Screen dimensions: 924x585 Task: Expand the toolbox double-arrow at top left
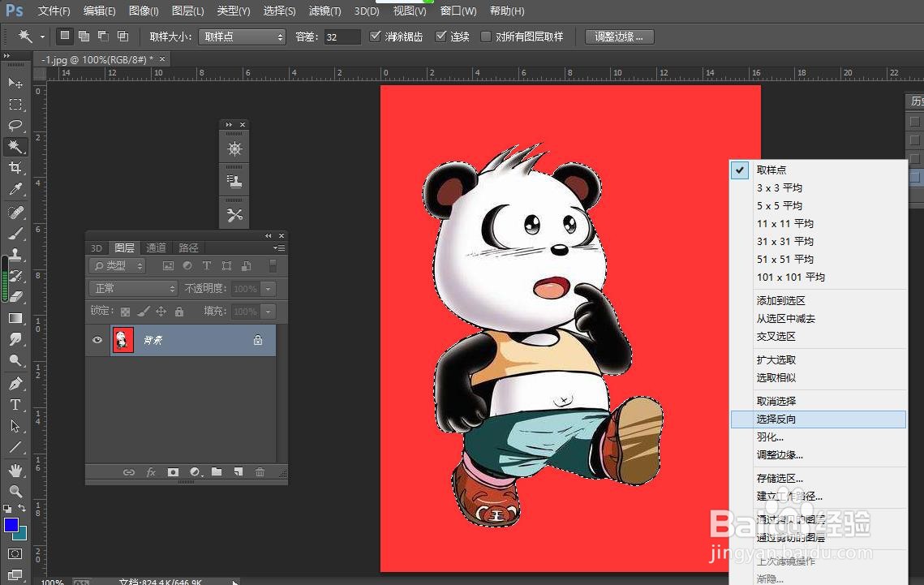[6, 56]
